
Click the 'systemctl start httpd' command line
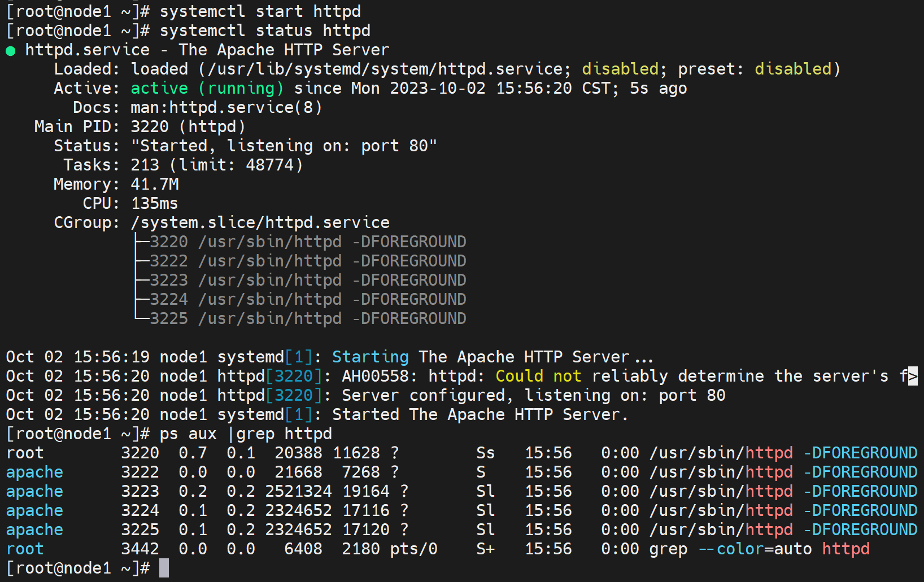tap(260, 11)
